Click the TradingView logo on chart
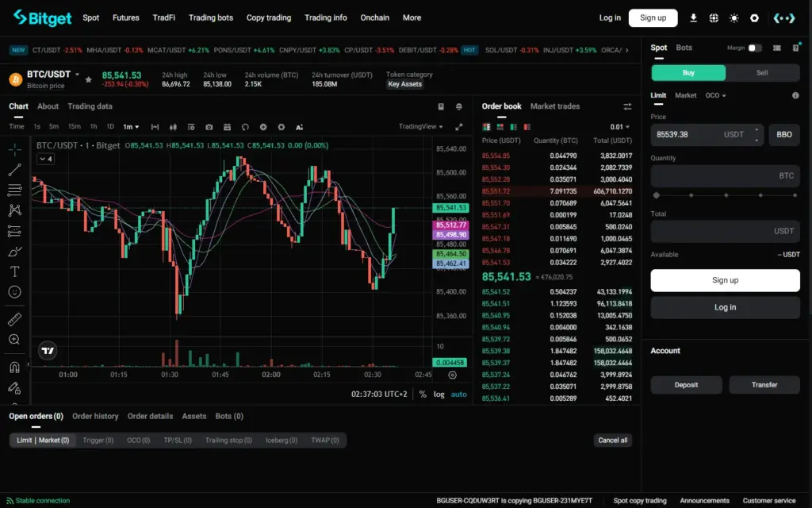The height and width of the screenshot is (508, 812). coord(48,351)
